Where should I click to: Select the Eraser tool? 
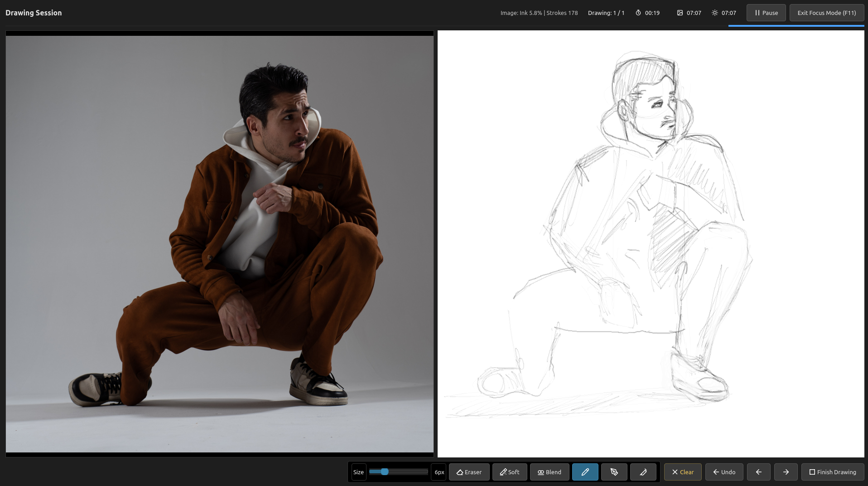(469, 472)
